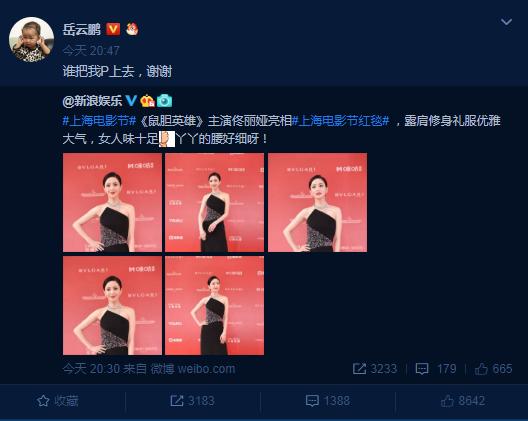Image resolution: width=528 pixels, height=421 pixels.
Task: Open the @新浪娱乐 account link
Action: tap(92, 101)
